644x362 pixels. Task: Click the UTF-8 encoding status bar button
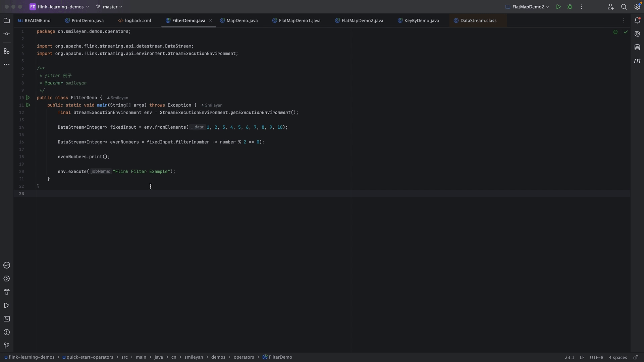pos(596,357)
